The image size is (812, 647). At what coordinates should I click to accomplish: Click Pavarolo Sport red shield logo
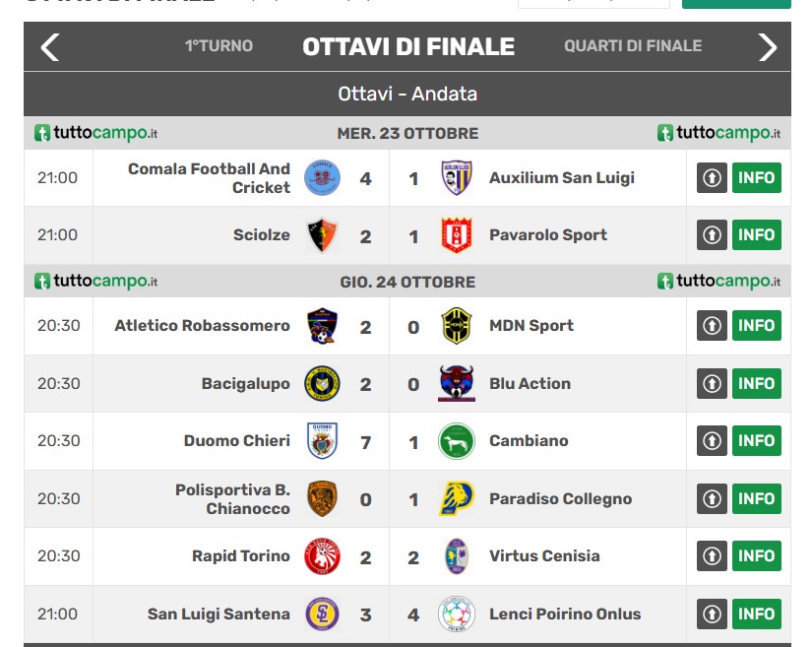pos(457,235)
